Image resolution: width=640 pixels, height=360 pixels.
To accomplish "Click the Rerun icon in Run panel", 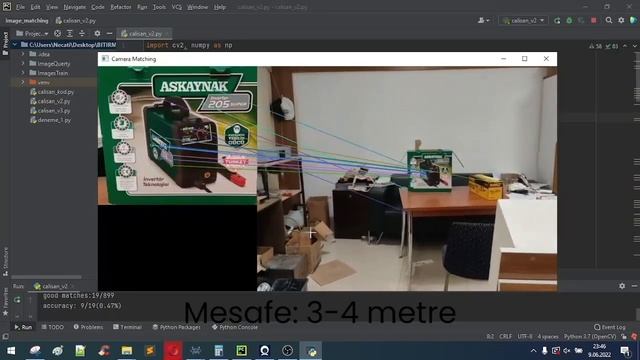I will click(17, 300).
